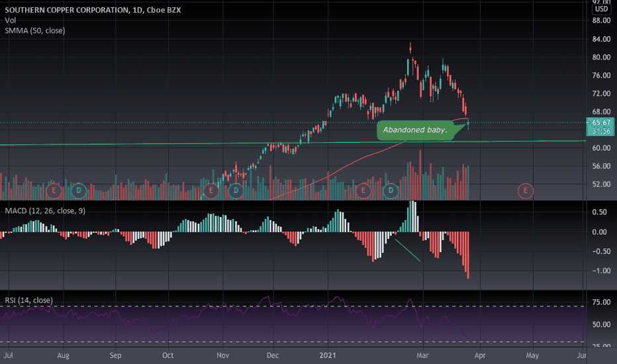The width and height of the screenshot is (617, 364).
Task: Click the current price label 65.67
Action: [601, 122]
